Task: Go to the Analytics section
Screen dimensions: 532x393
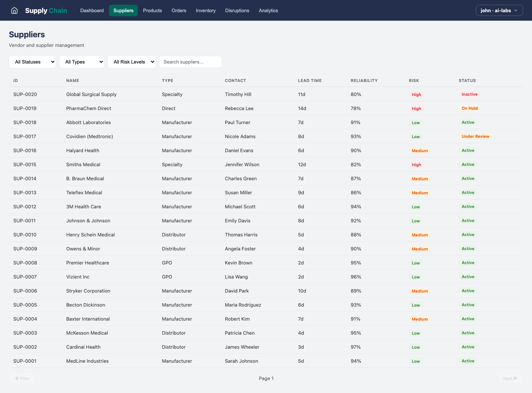Action: [268, 10]
